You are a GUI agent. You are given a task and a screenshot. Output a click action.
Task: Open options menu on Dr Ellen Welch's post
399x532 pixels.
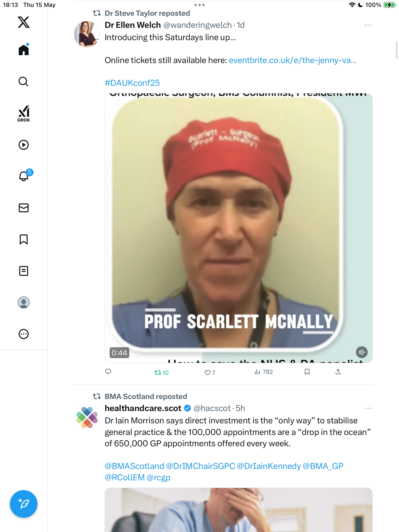point(368,25)
